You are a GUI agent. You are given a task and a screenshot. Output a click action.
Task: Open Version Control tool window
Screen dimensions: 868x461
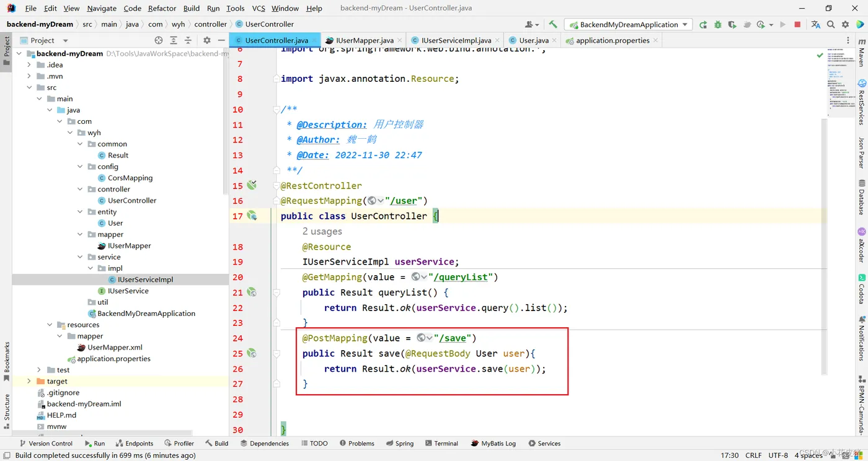click(46, 443)
